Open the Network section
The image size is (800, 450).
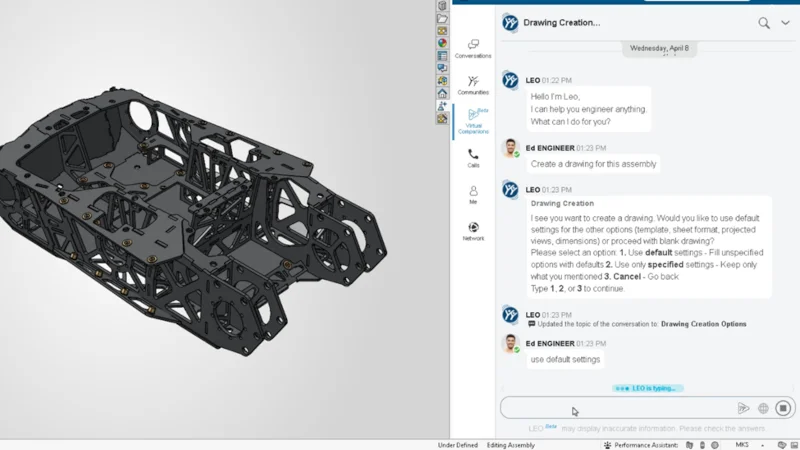click(x=473, y=231)
